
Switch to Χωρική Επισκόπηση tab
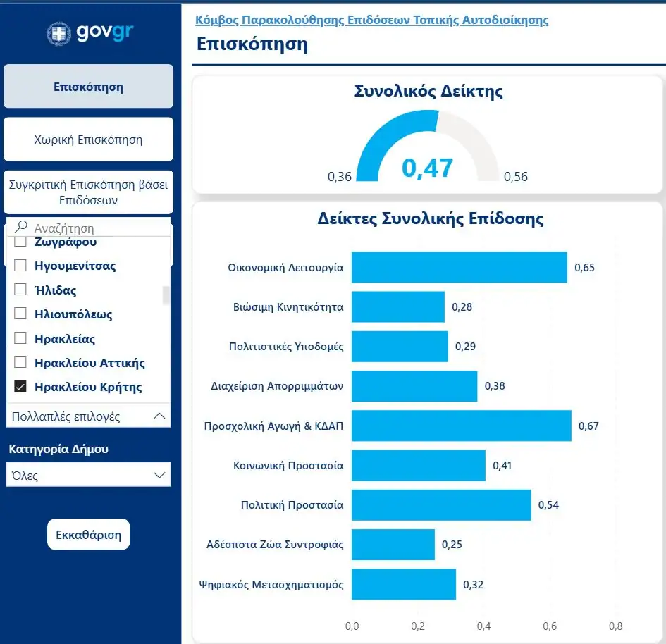tap(88, 140)
